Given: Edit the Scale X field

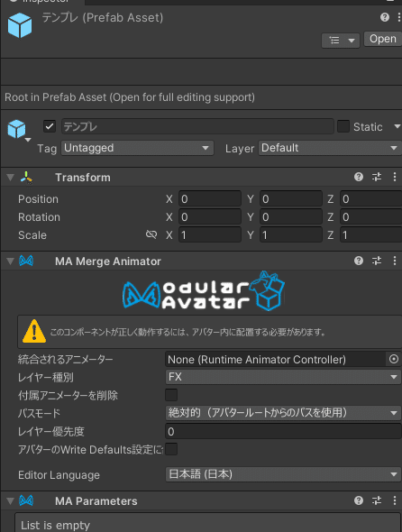Looking at the screenshot, I should (x=210, y=234).
